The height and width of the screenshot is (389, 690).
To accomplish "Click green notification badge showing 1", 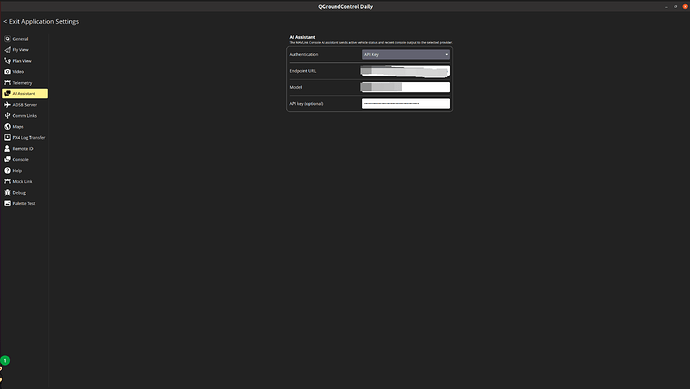I will click(5, 360).
